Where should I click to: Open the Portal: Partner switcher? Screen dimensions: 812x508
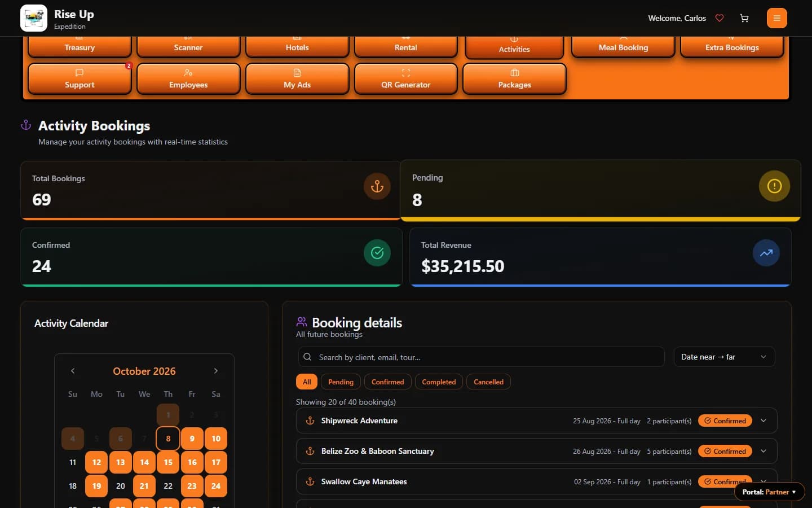click(x=769, y=492)
